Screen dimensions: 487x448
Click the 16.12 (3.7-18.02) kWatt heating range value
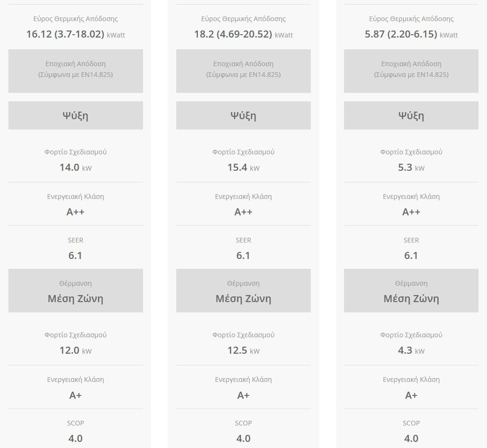click(75, 34)
